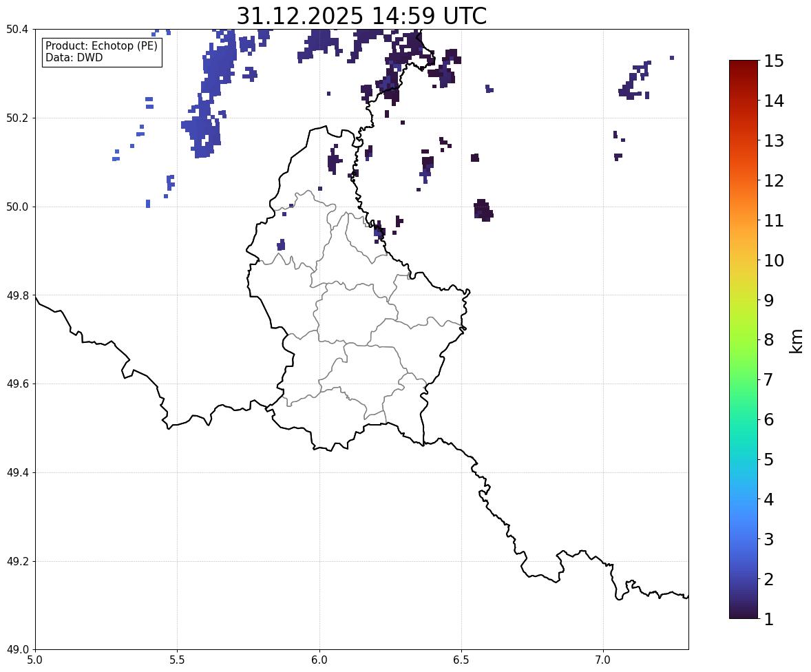Click the x-axis label '6.5'
811x672 pixels.
coord(461,660)
